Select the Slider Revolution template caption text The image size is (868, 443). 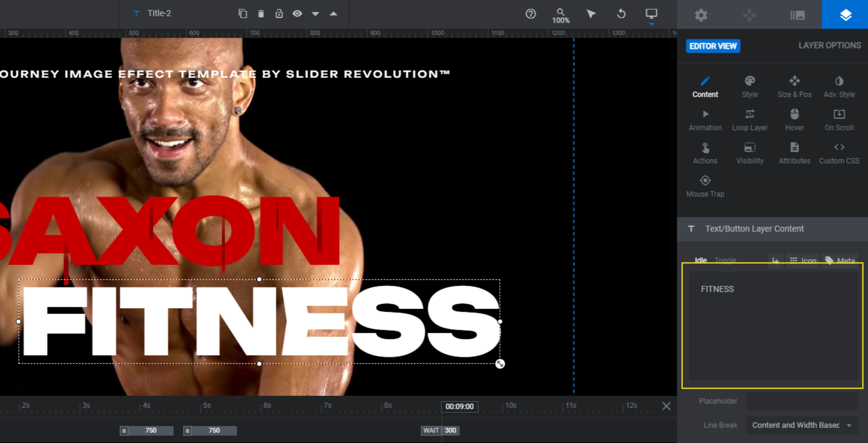click(x=225, y=74)
